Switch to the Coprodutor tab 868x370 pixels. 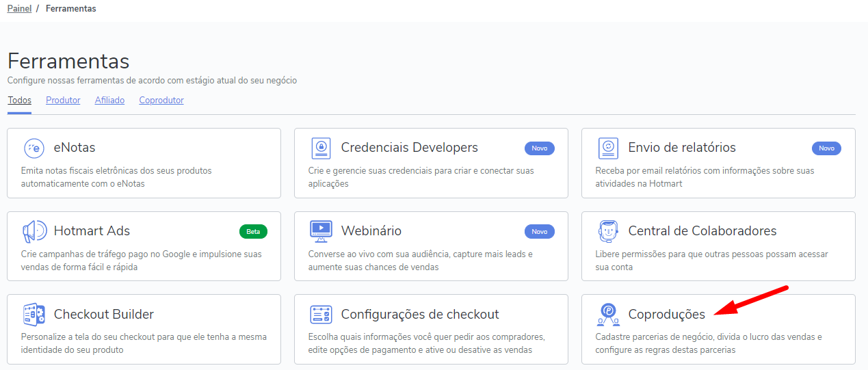click(x=161, y=101)
